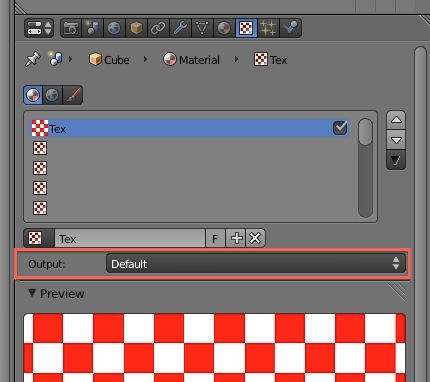The image size is (430, 382).
Task: Add new texture with plus button
Action: 236,238
